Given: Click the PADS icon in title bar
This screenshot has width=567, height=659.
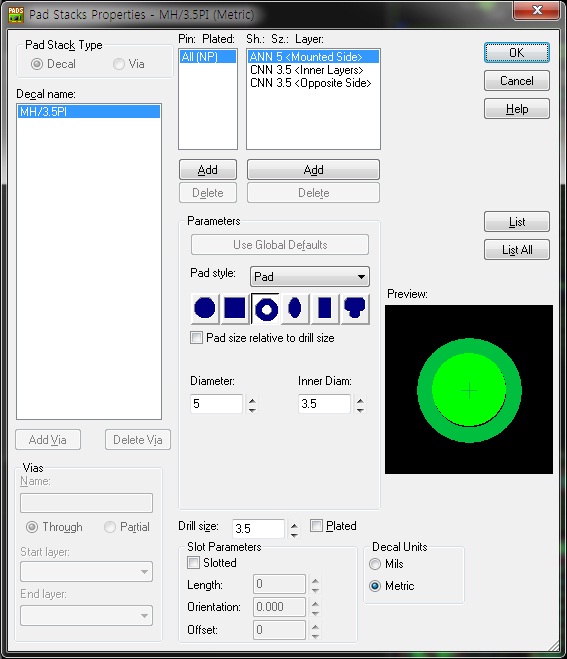Looking at the screenshot, I should click(16, 14).
